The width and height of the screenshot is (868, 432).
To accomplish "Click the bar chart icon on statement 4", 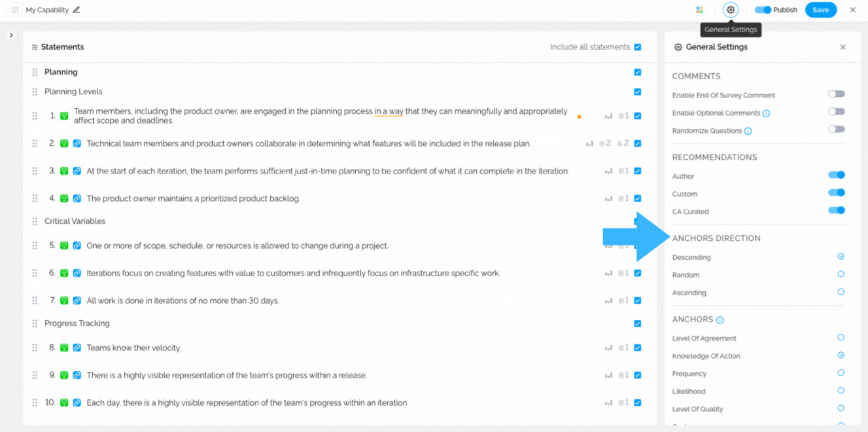I will [608, 198].
